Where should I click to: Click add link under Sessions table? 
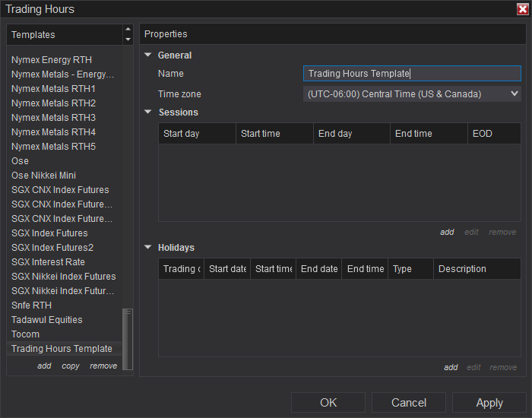447,232
